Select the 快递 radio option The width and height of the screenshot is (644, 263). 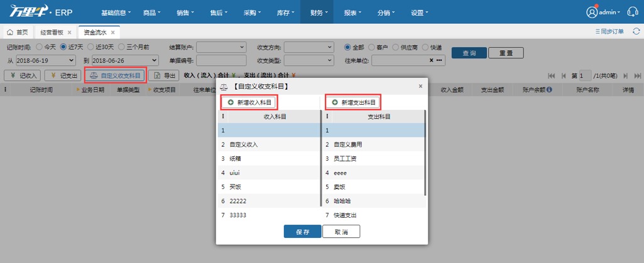click(425, 47)
